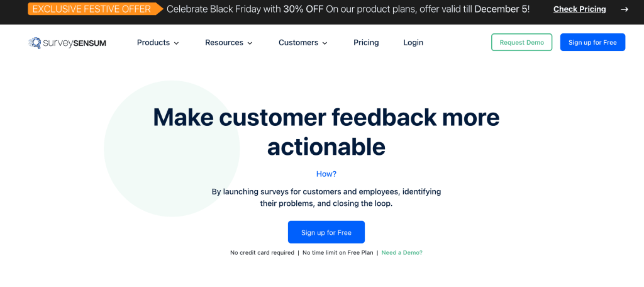The width and height of the screenshot is (644, 287).
Task: Open the Need a Demo? link
Action: 402,252
